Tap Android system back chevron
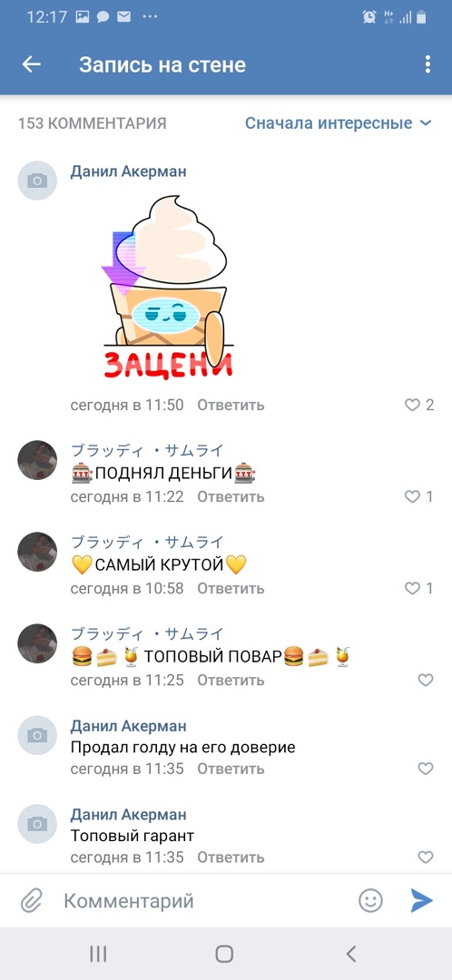This screenshot has height=980, width=452. coord(351,954)
